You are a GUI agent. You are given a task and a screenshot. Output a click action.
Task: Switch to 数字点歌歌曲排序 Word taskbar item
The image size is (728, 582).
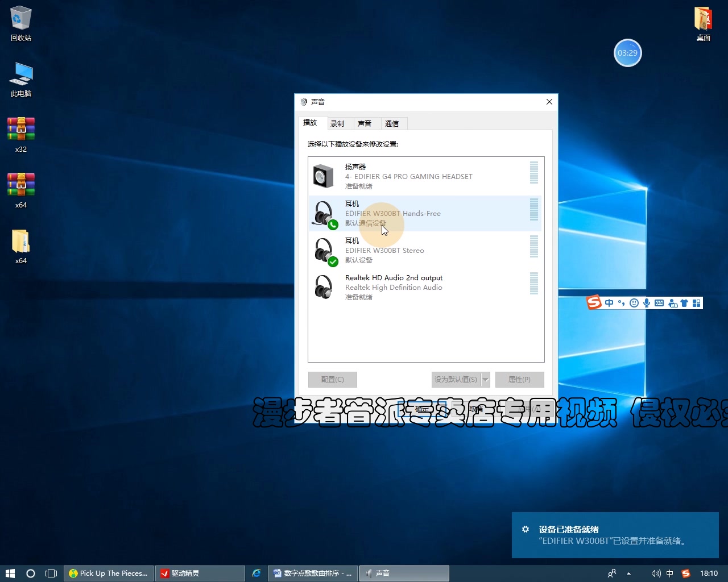[313, 573]
